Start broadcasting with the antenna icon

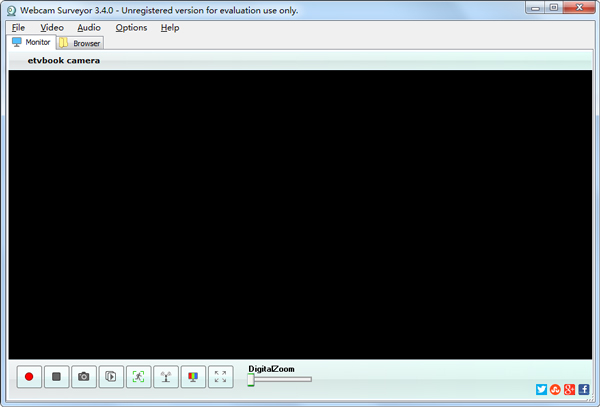pos(166,377)
